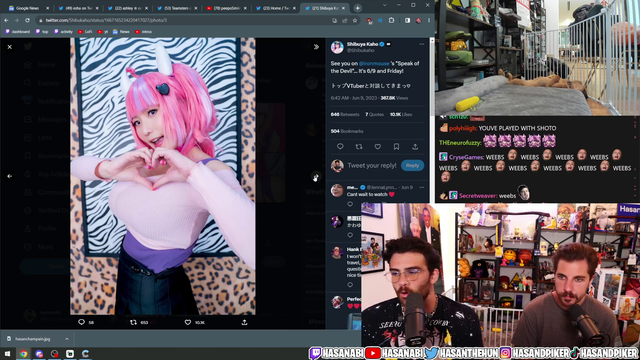Go back in the browser
This screenshot has width=640, height=360.
click(6, 20)
